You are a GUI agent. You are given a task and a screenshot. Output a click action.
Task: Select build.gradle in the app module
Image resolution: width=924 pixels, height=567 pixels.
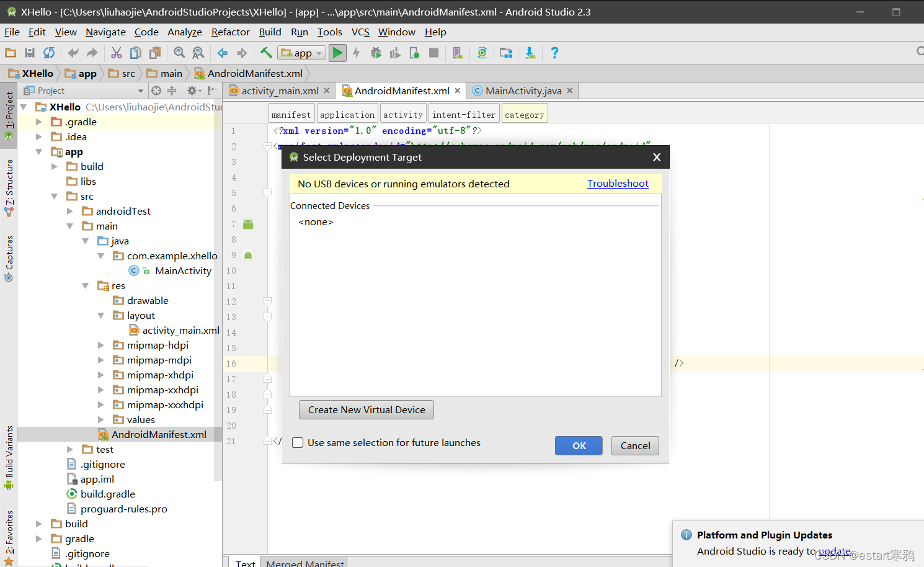pyautogui.click(x=107, y=494)
